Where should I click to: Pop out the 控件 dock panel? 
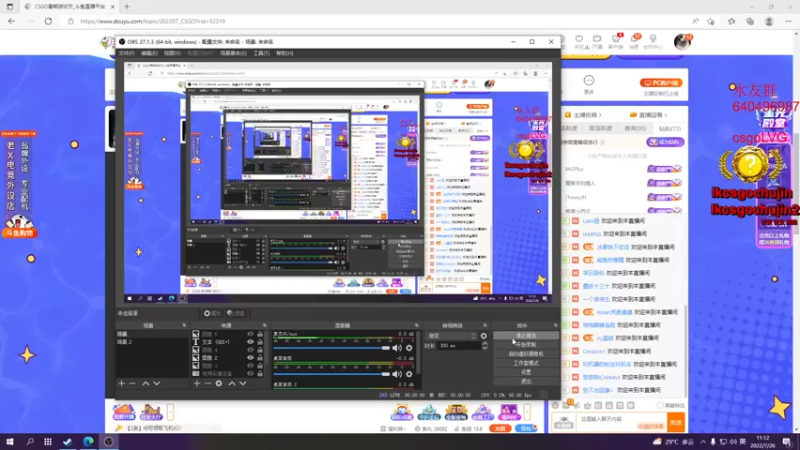point(556,326)
